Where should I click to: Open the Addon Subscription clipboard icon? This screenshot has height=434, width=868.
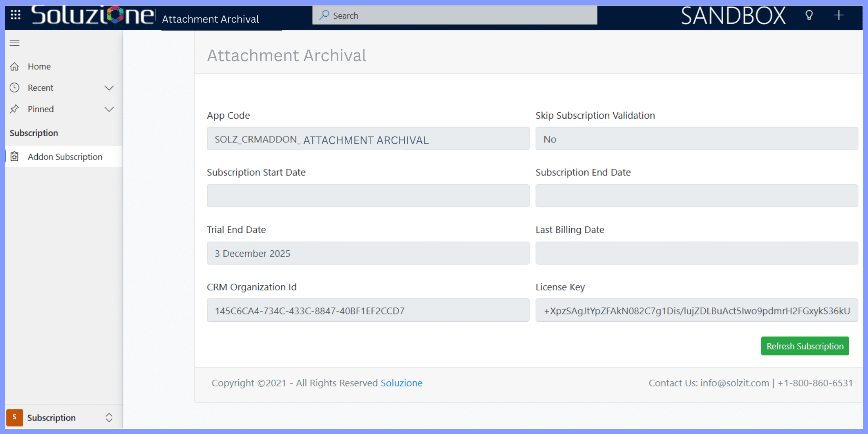click(x=14, y=156)
